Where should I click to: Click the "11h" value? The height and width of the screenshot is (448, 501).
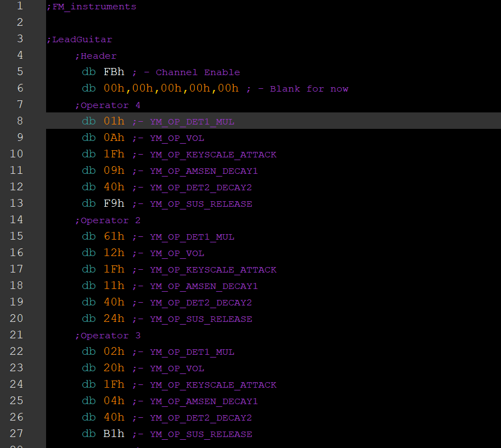(114, 286)
